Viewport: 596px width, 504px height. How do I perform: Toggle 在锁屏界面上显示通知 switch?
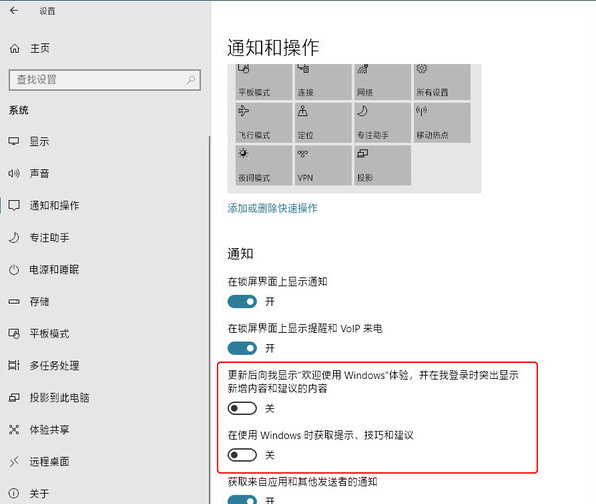(242, 302)
